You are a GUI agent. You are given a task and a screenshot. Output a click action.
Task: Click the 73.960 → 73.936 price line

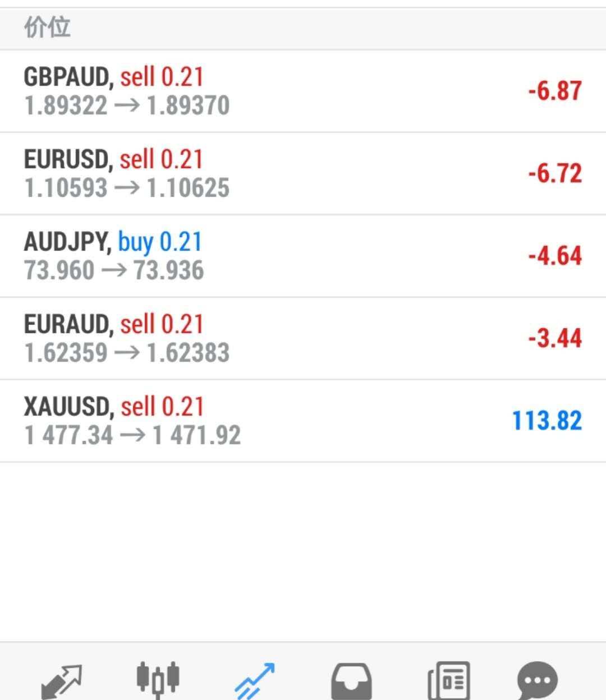point(114,270)
